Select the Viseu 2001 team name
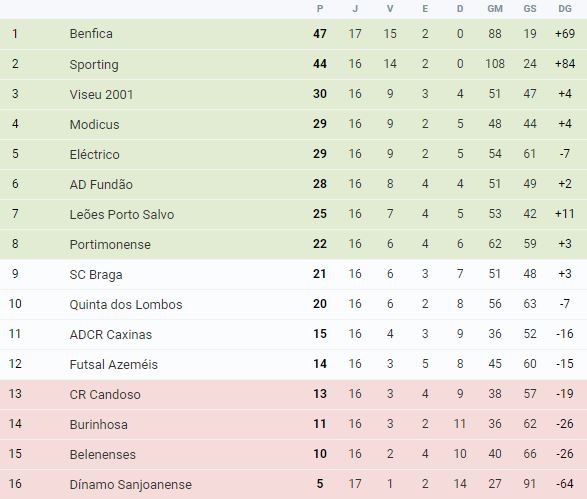 (101, 94)
